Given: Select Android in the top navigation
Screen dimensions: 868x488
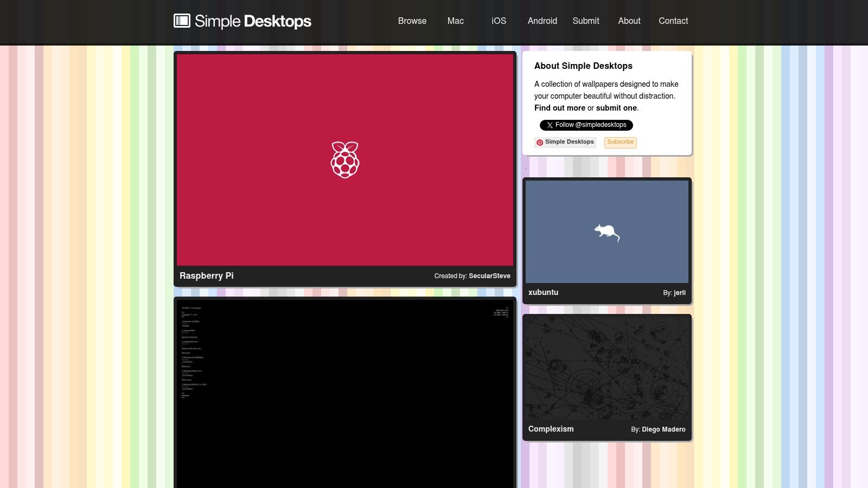Looking at the screenshot, I should (542, 21).
